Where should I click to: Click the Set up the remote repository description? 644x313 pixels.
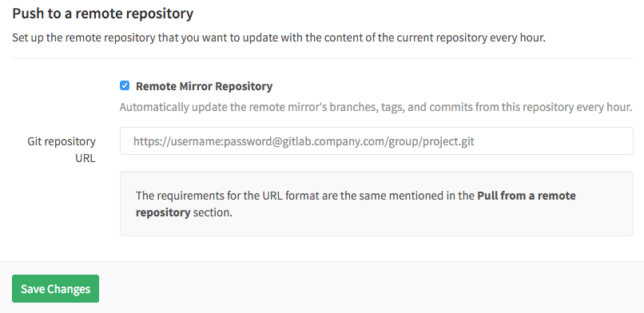coord(279,38)
